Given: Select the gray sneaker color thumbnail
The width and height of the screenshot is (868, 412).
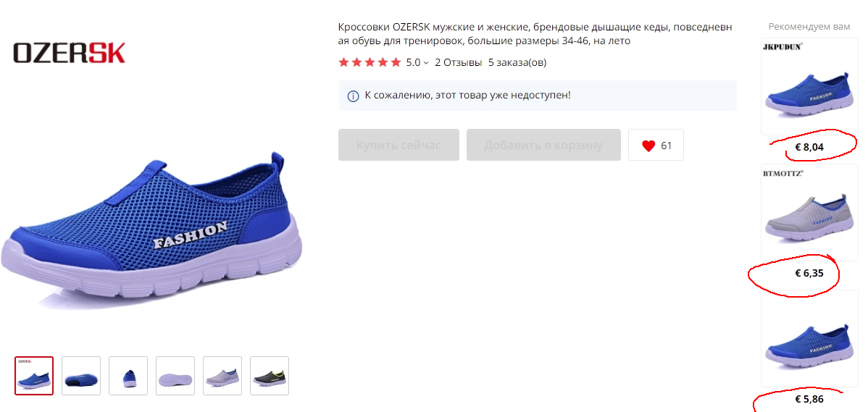Looking at the screenshot, I should pyautogui.click(x=222, y=376).
